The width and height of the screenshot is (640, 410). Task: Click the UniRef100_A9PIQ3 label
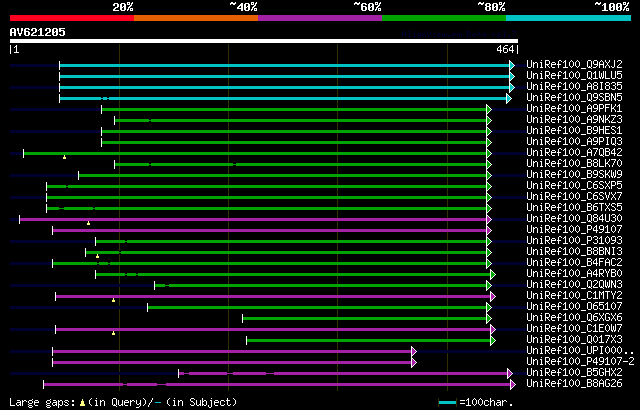tap(574, 142)
